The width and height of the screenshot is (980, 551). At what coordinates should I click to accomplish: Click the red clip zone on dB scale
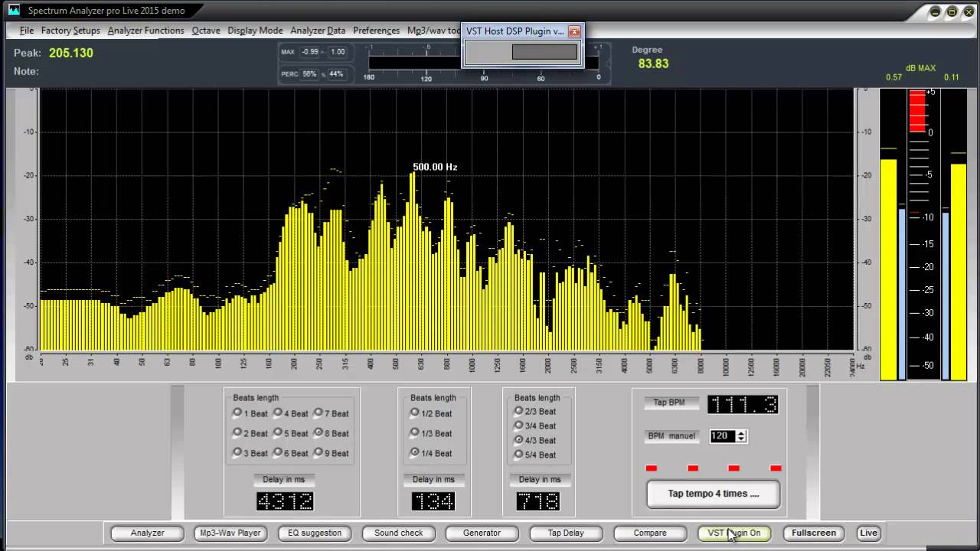(x=916, y=111)
